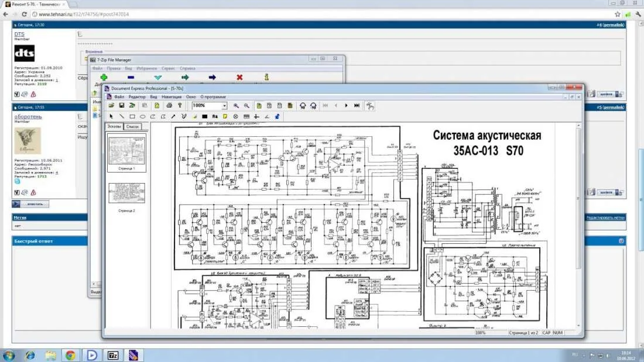Select the text annotation tool
644x362 pixels.
point(215,116)
